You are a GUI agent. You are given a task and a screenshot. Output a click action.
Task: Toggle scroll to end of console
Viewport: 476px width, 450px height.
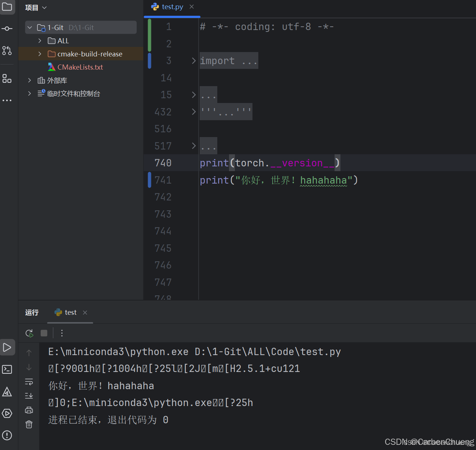click(29, 396)
